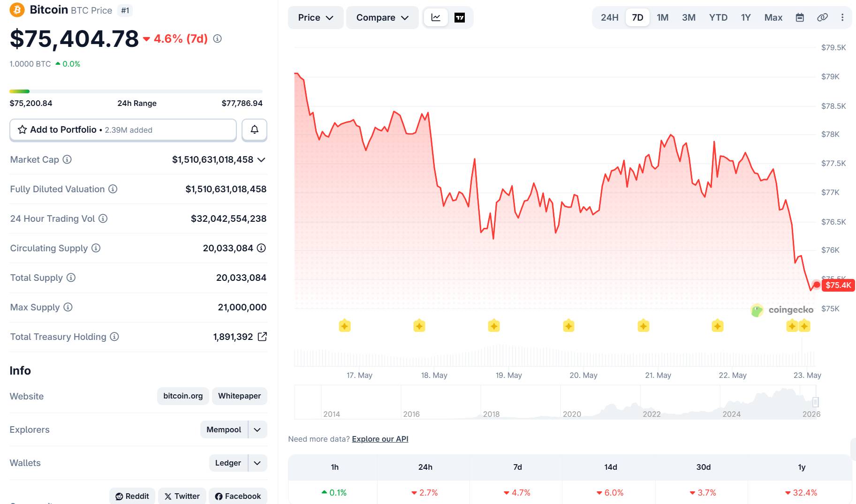Open the Whitepaper link
Viewport: 856px width, 504px height.
tap(239, 396)
